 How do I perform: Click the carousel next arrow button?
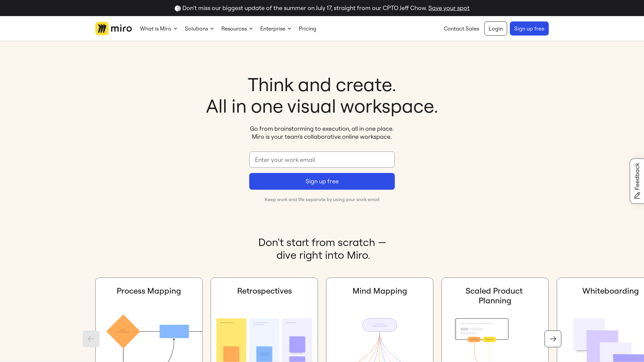pyautogui.click(x=553, y=339)
